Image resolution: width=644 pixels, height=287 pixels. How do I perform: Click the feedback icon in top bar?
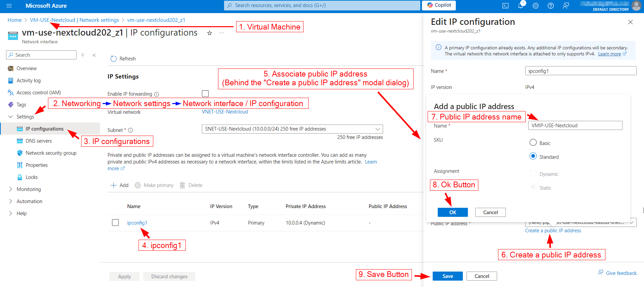point(566,6)
